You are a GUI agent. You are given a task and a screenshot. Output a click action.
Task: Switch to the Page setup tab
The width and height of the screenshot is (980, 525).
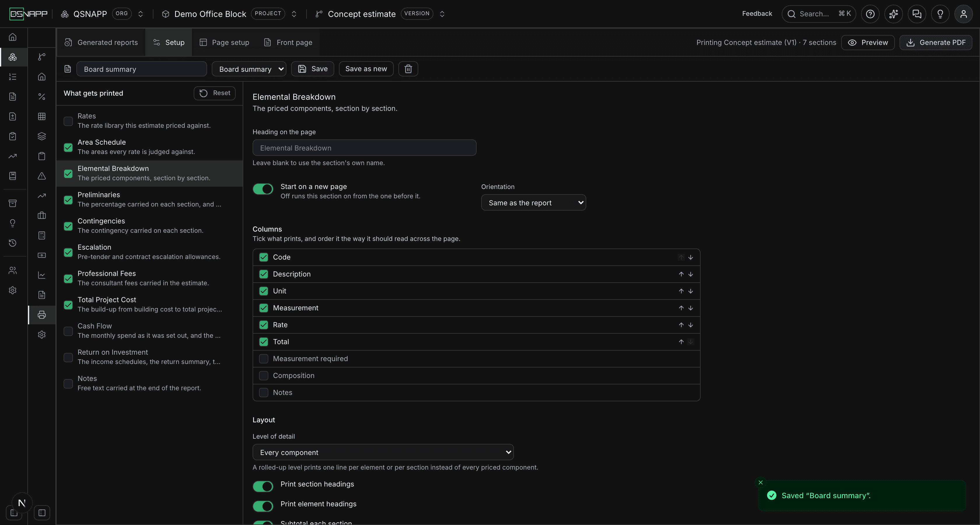[x=225, y=42]
